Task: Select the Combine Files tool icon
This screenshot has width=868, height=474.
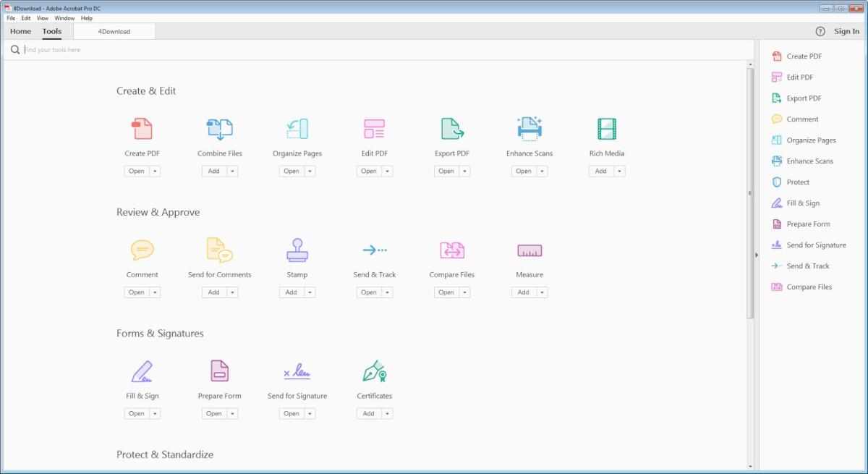Action: [x=219, y=129]
